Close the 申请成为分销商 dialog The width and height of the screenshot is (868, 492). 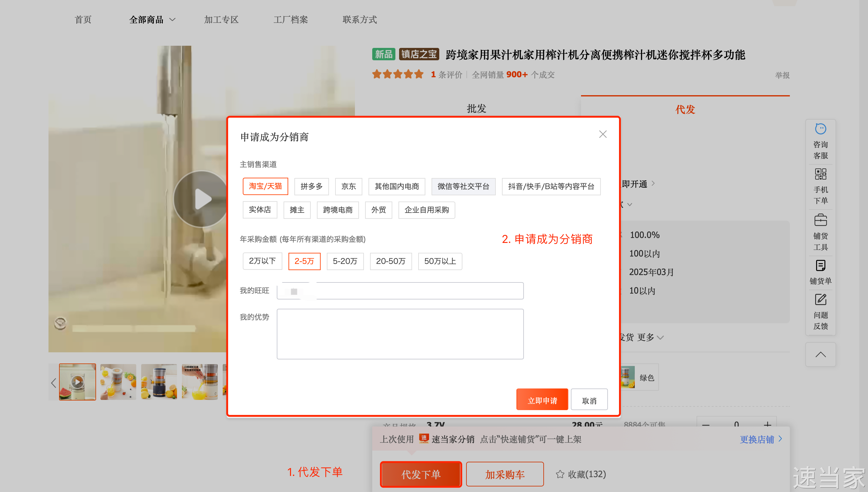point(603,134)
